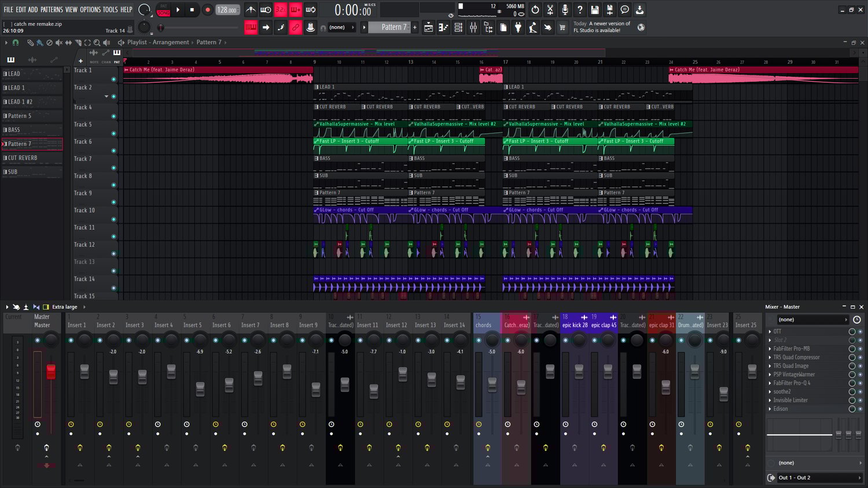This screenshot has height=488, width=868.
Task: Open the plugin picker plug icon
Action: [x=518, y=27]
